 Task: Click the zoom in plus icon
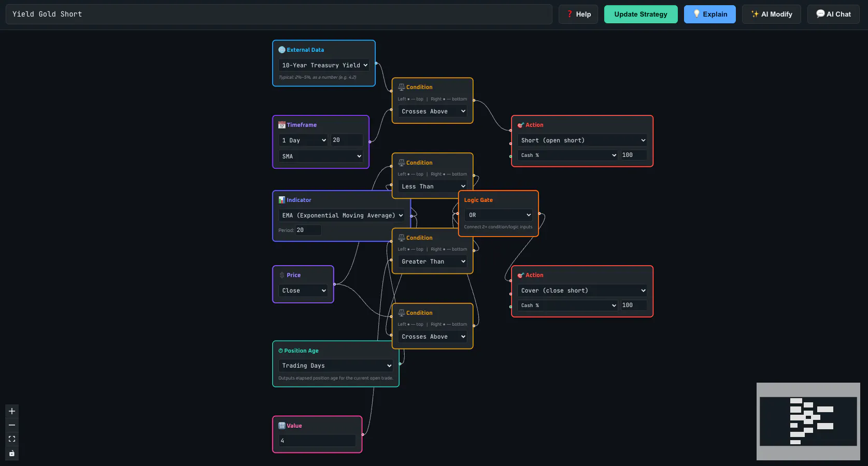pyautogui.click(x=12, y=411)
